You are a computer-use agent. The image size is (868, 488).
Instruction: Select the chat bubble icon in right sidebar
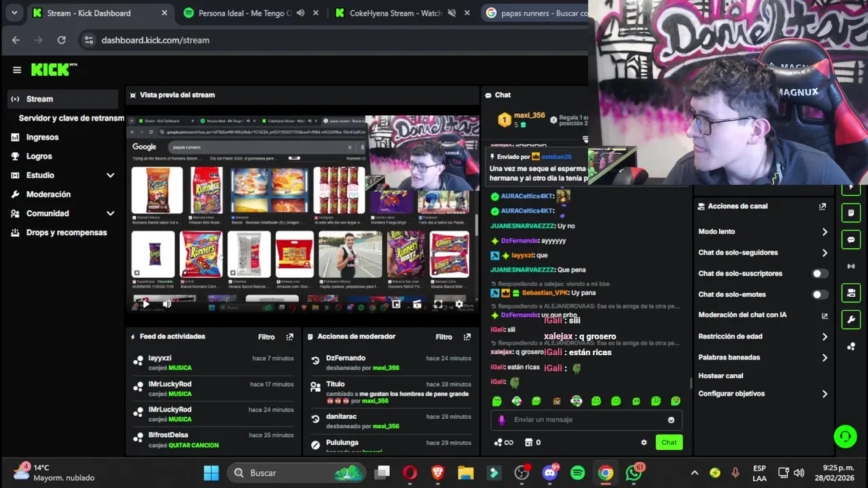coord(851,240)
